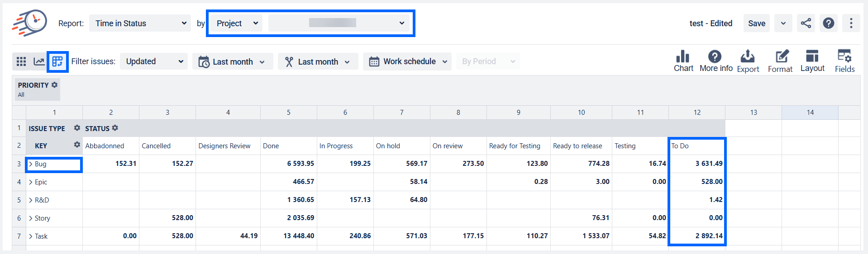868x254 pixels.
Task: Select the cell with value 44.19
Action: pyautogui.click(x=228, y=236)
